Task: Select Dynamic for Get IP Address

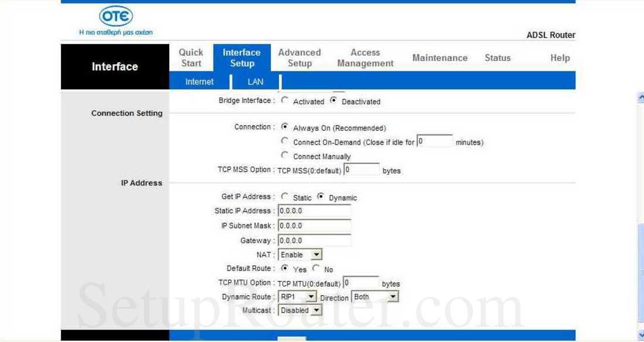Action: click(x=321, y=196)
